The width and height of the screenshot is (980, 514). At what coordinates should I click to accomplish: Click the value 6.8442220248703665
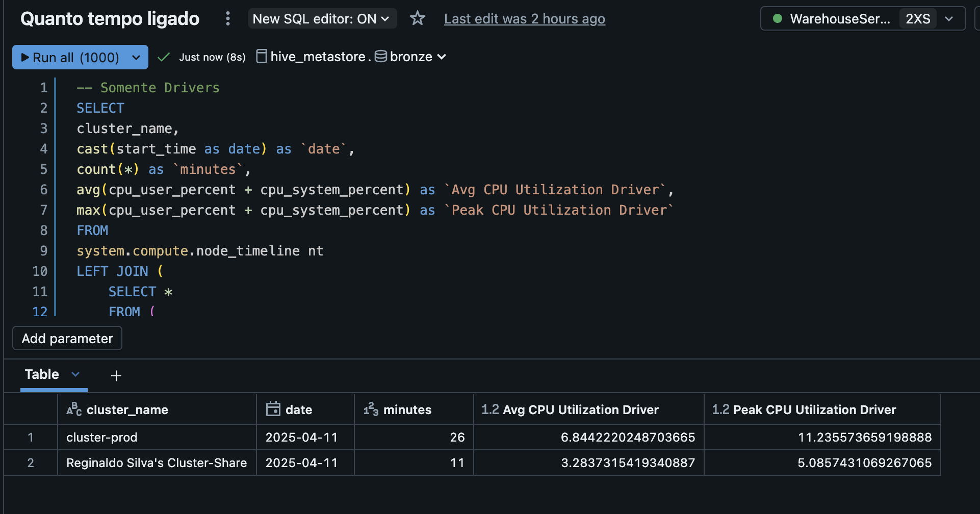628,437
